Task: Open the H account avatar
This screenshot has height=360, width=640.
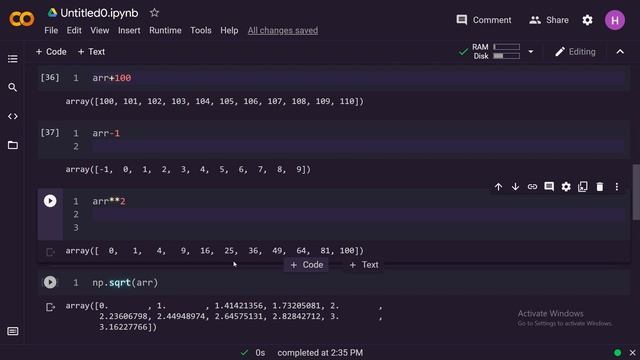Action: (615, 20)
